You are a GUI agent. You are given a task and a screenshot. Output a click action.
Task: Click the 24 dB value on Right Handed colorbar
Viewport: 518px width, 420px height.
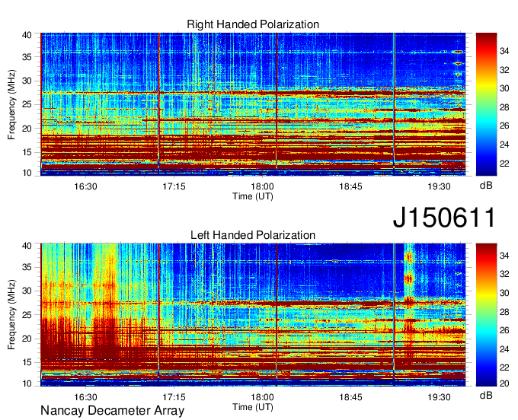click(504, 145)
